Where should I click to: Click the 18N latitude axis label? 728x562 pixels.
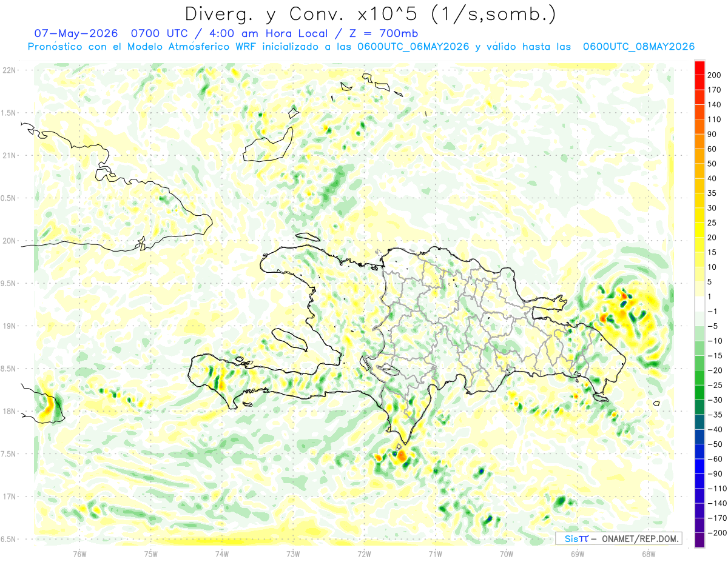tap(10, 412)
